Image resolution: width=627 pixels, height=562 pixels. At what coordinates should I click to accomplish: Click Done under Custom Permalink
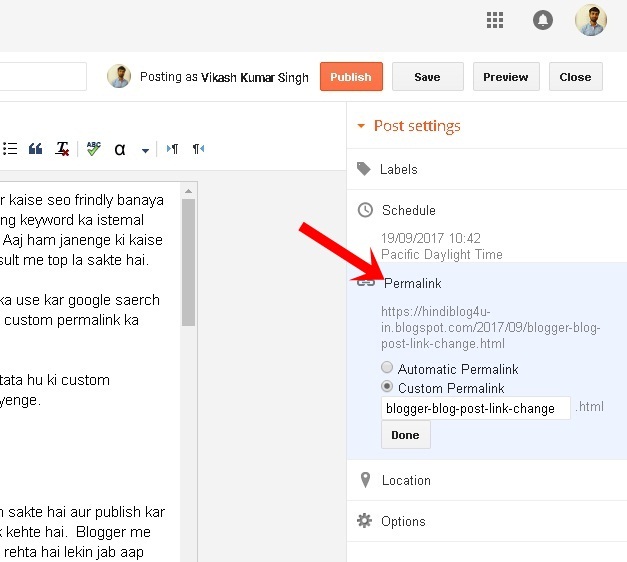point(405,435)
